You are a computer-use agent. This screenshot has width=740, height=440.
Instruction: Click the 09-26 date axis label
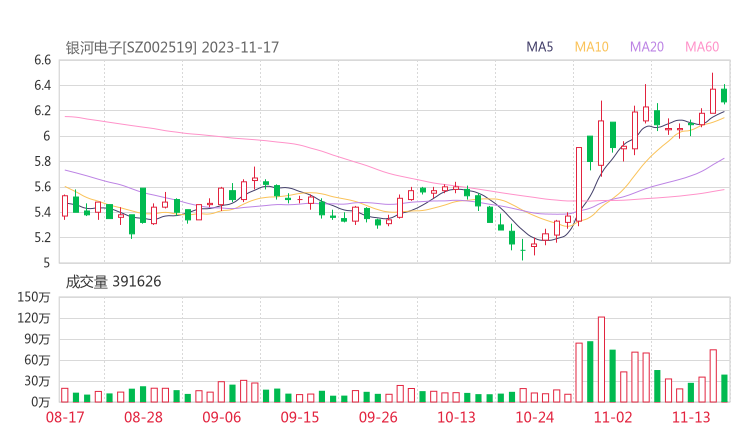coord(378,417)
